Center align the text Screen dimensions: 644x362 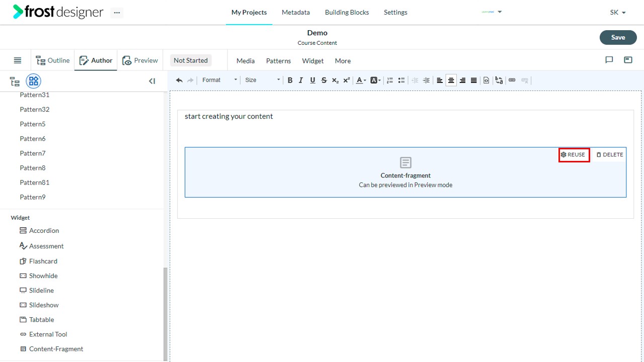click(x=451, y=80)
